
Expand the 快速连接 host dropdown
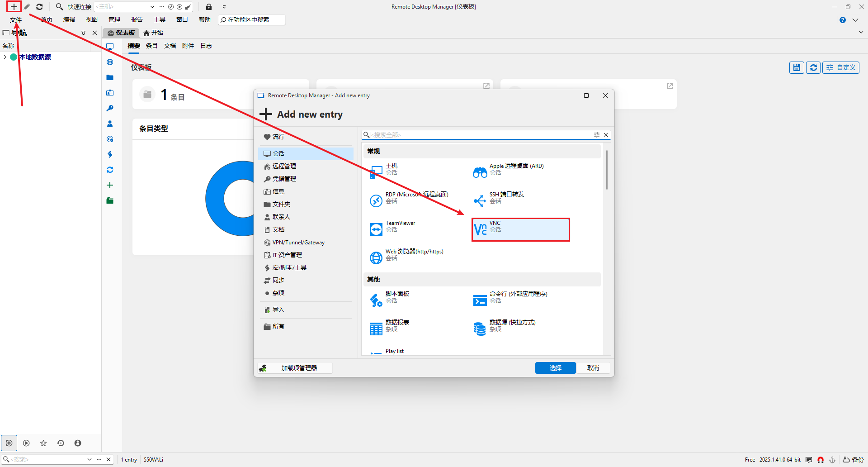[151, 6]
